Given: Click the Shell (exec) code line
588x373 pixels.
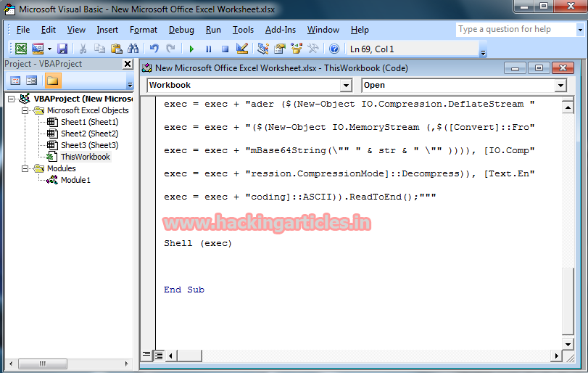Looking at the screenshot, I should click(198, 243).
